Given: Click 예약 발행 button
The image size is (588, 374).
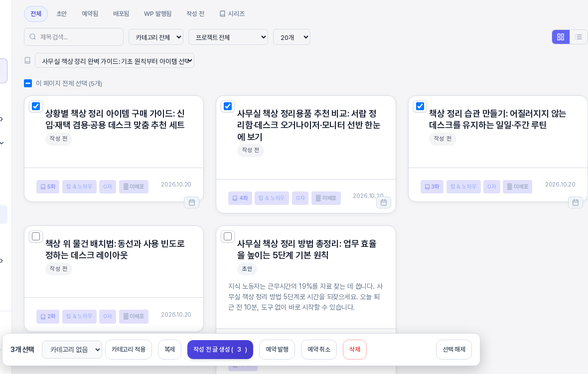Looking at the screenshot, I should point(277,350).
